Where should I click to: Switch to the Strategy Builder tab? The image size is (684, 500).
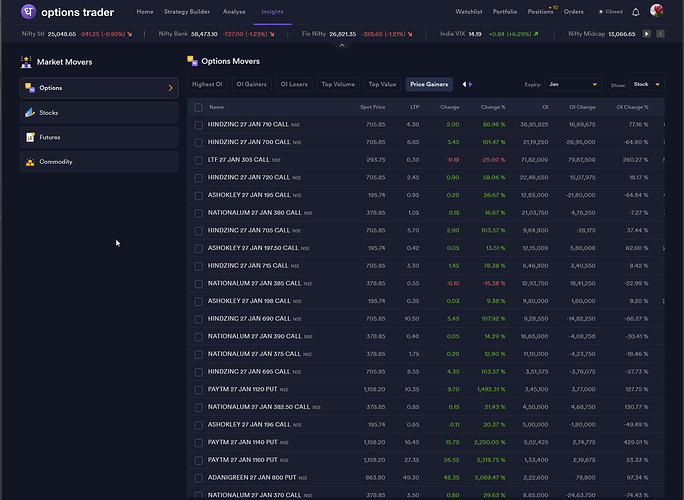tap(187, 12)
